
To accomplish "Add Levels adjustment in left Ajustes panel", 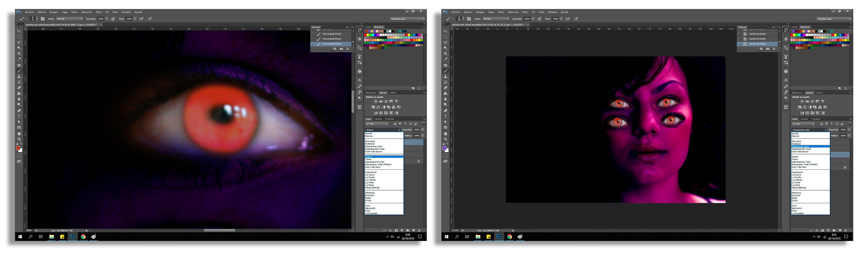I will [381, 101].
